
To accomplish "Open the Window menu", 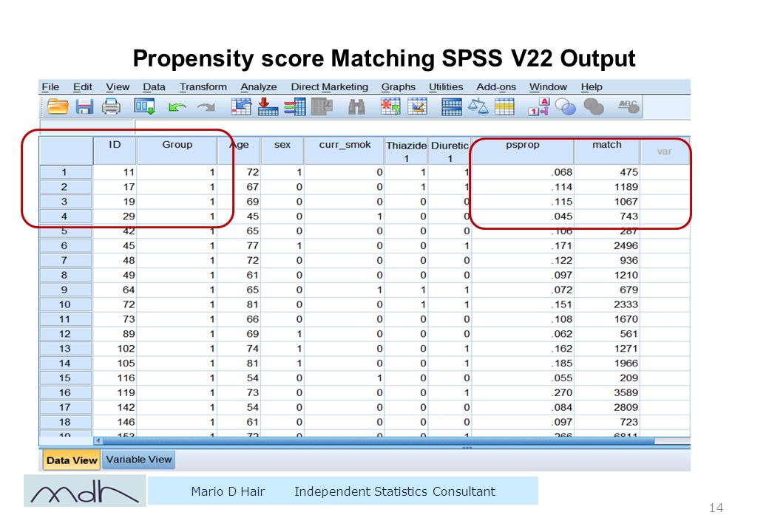I will point(548,86).
